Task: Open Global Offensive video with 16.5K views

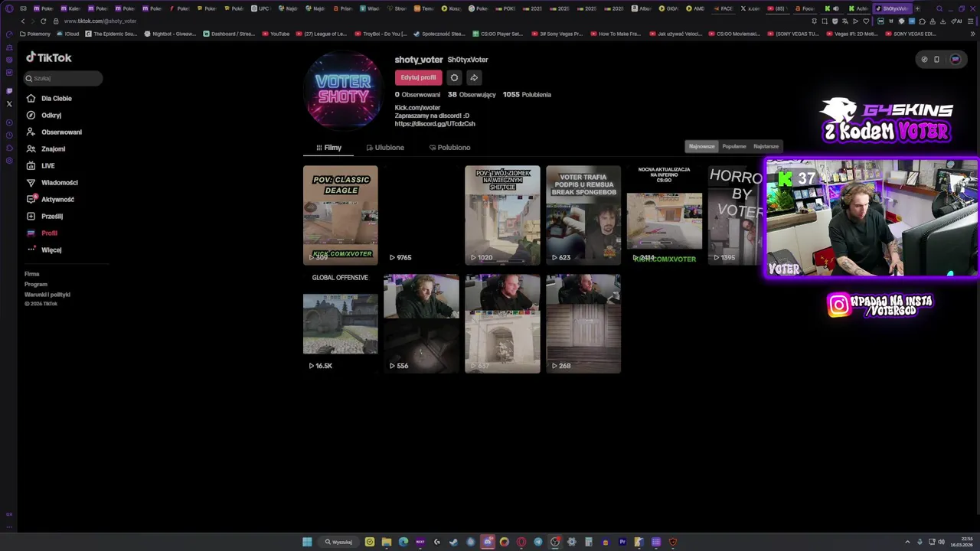Action: [x=340, y=324]
